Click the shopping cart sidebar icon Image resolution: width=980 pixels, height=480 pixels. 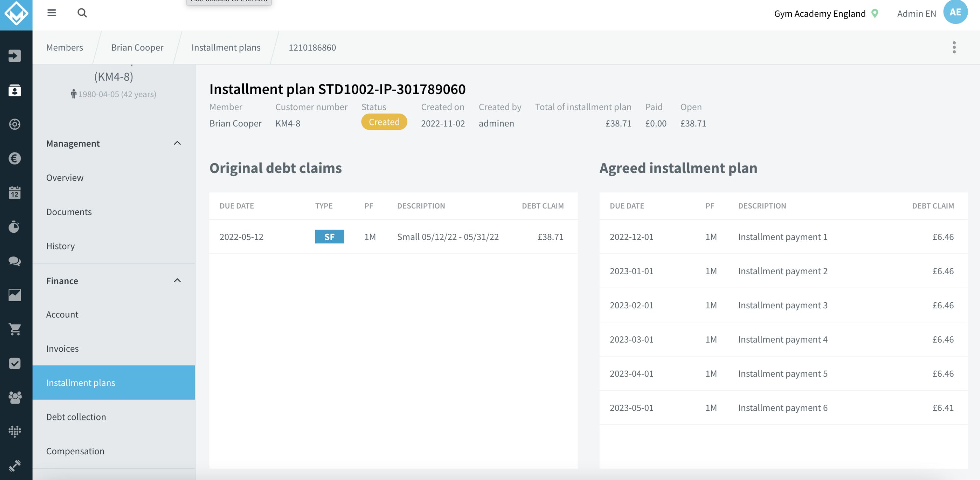[15, 329]
